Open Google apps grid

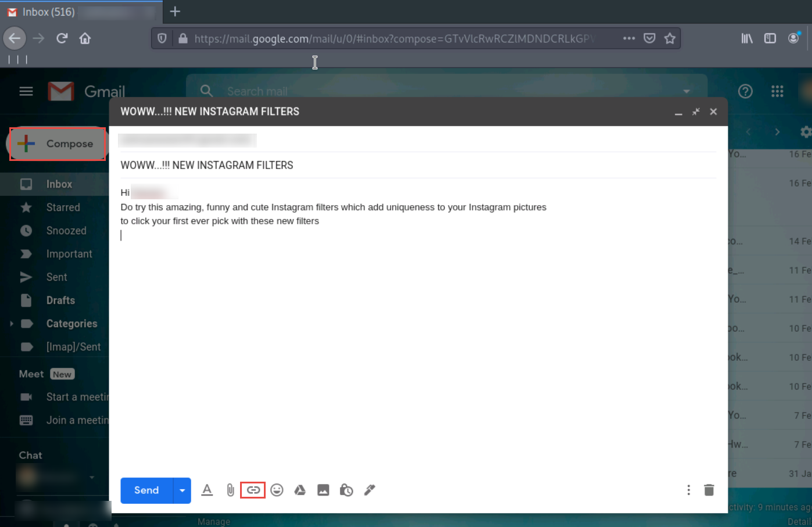tap(777, 91)
